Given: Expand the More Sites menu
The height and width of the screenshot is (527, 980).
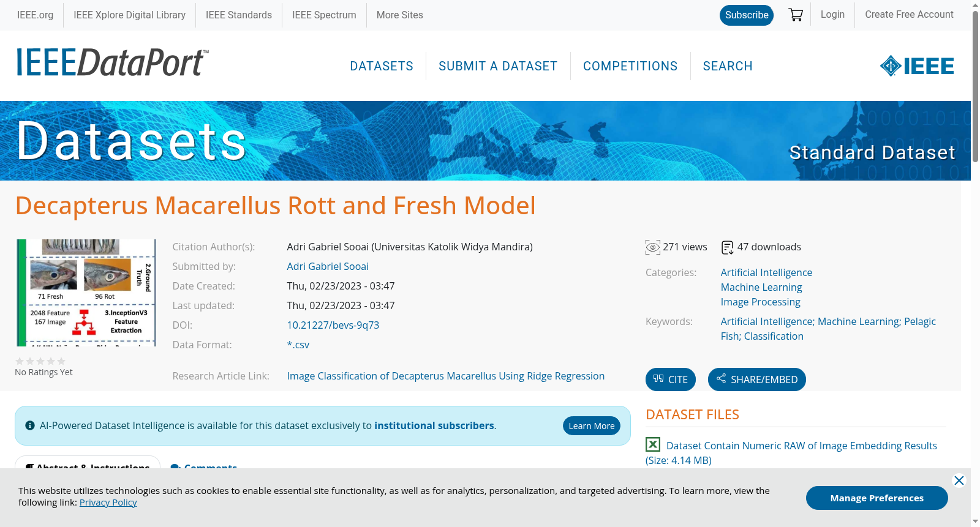Looking at the screenshot, I should 399,15.
